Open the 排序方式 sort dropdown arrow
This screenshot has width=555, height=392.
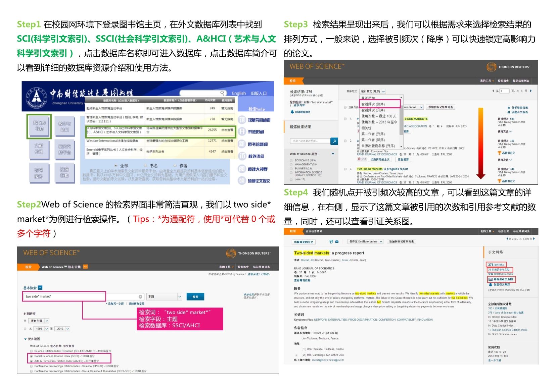click(383, 91)
